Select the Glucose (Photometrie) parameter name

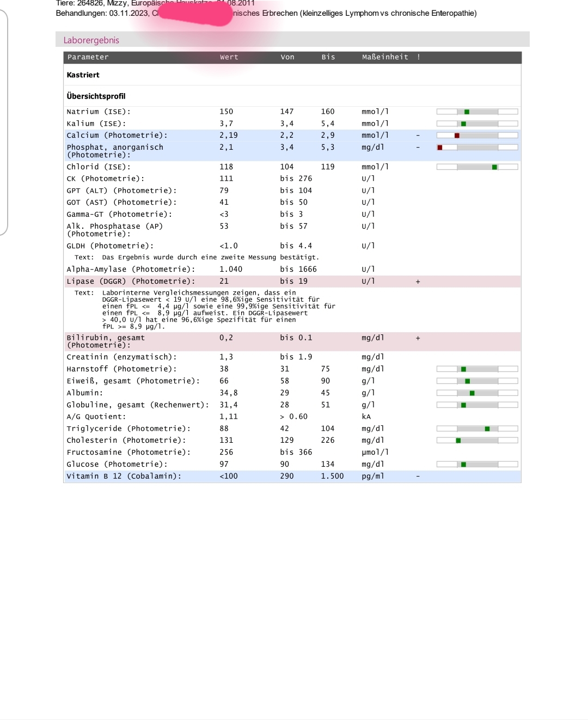click(117, 465)
